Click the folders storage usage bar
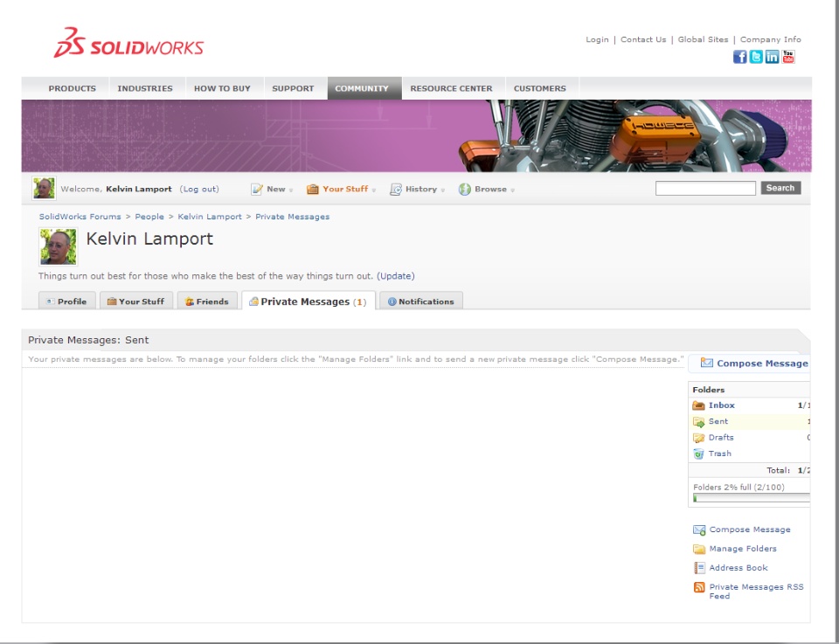The image size is (839, 644). (752, 498)
